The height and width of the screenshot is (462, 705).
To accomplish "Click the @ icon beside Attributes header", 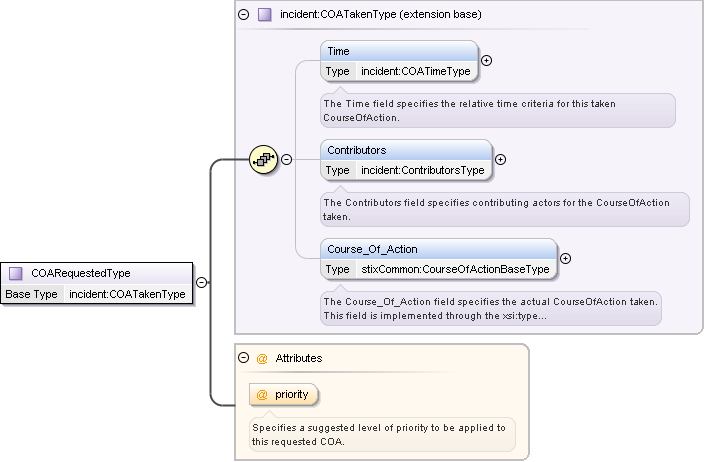I will pyautogui.click(x=262, y=357).
